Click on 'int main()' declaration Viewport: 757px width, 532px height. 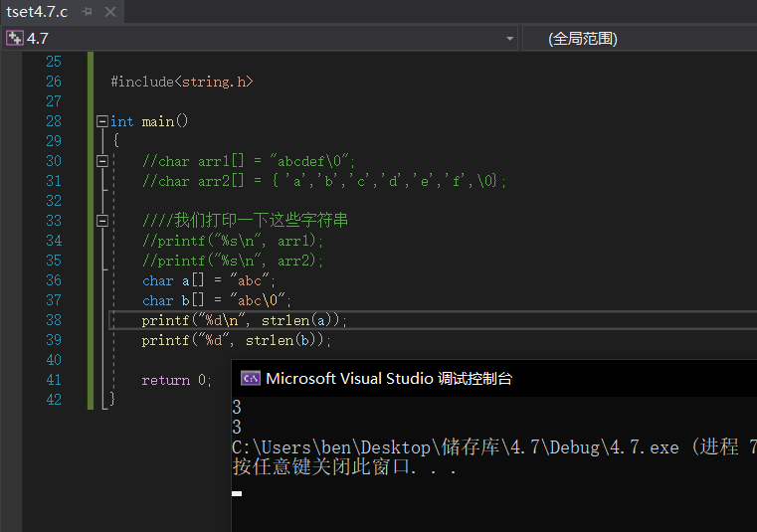[x=149, y=121]
